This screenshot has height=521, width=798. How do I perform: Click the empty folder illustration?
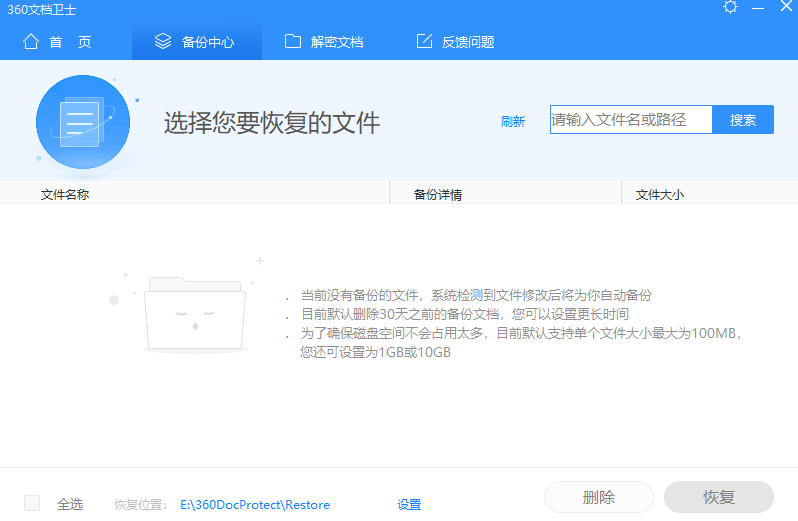click(x=194, y=316)
